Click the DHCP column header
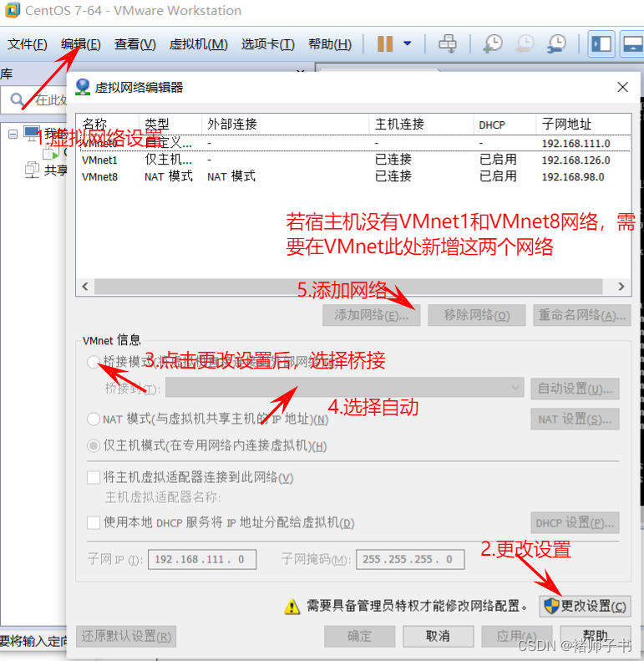 505,124
